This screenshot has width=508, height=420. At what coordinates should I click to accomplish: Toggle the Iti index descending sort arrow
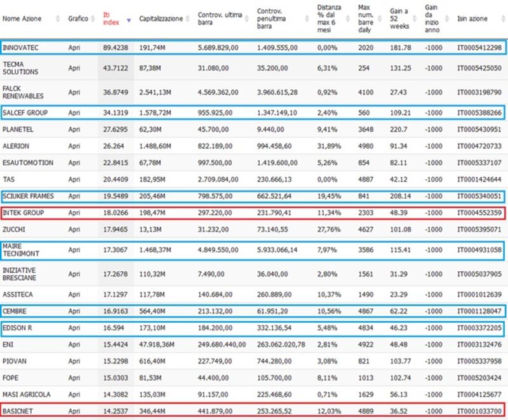tap(129, 20)
